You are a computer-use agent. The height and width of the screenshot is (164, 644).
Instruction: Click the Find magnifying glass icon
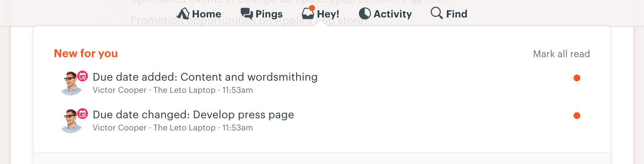(x=436, y=13)
